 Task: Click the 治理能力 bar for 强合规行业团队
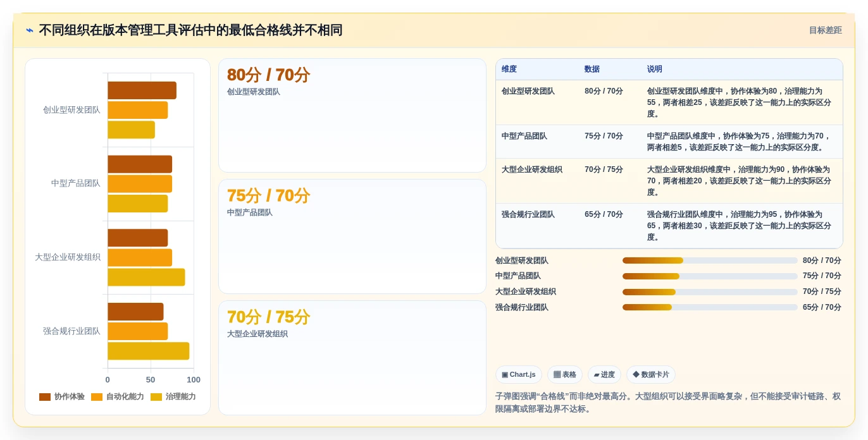[148, 351]
